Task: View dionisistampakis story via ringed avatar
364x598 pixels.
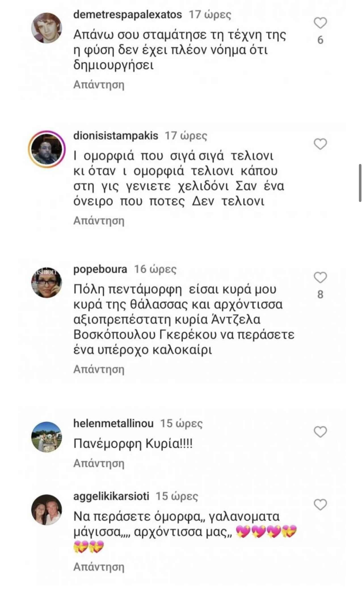Action: 47,149
